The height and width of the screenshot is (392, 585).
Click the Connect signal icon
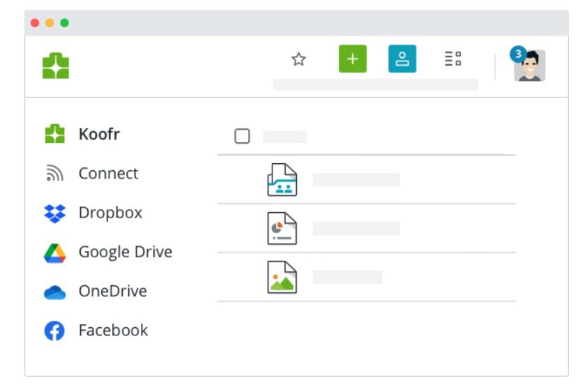[x=55, y=174]
